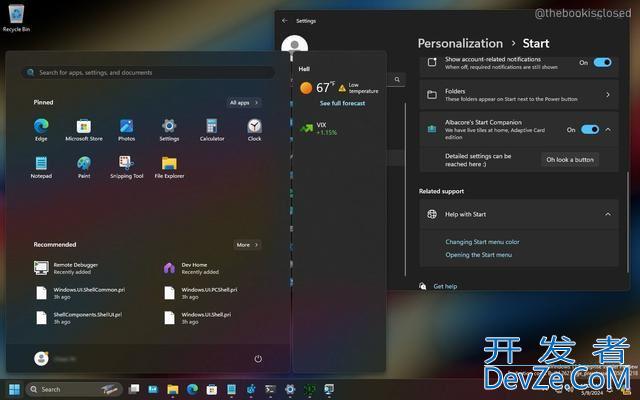Click the Start menu search field

pyautogui.click(x=148, y=73)
